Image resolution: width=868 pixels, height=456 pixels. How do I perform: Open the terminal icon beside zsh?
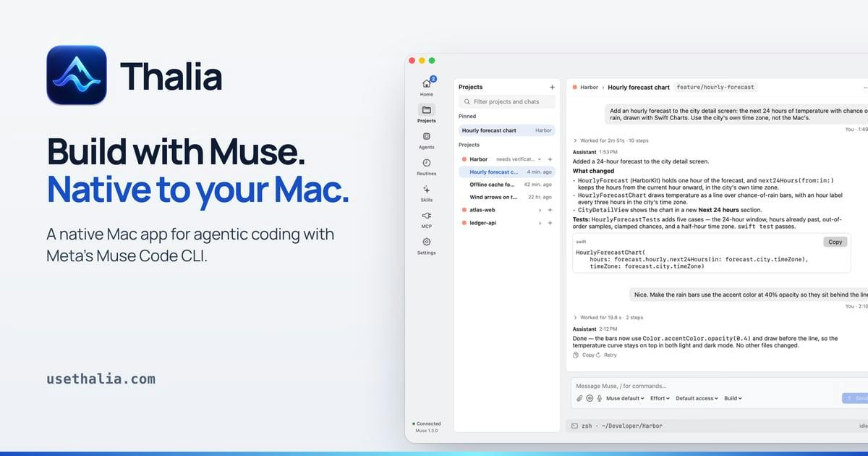574,426
